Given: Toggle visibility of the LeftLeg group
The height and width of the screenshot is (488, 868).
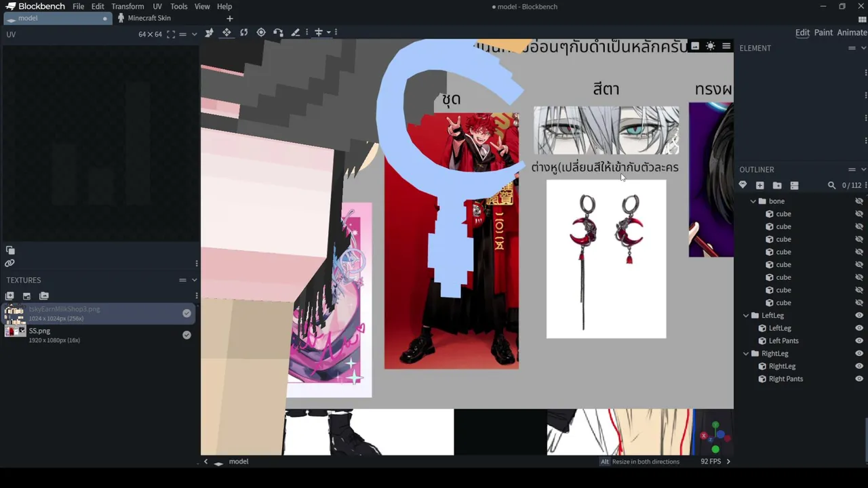Looking at the screenshot, I should click(859, 315).
